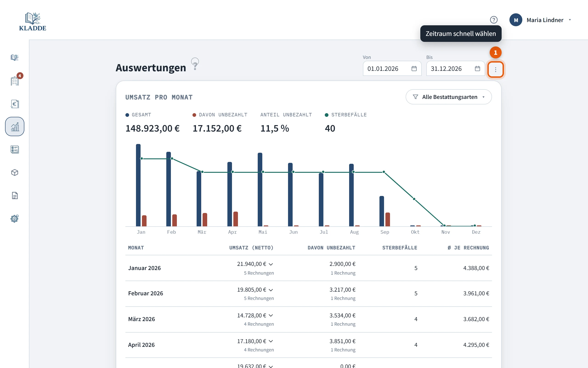This screenshot has height=368, width=588.
Task: Open the calendar icon in the Bis field
Action: coord(477,69)
